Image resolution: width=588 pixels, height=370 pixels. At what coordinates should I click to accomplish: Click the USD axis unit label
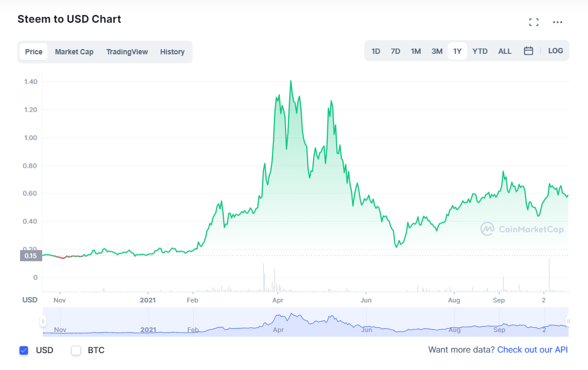tap(30, 300)
